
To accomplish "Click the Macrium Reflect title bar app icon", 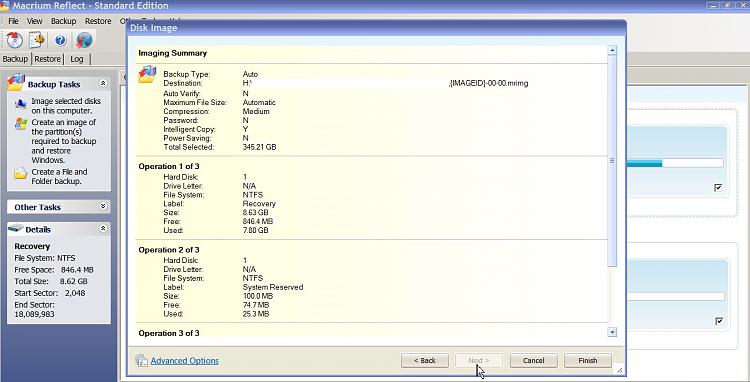I will coord(4,6).
